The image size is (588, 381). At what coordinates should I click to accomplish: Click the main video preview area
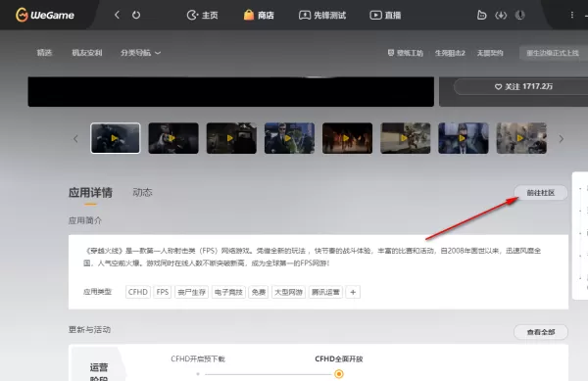(x=231, y=92)
